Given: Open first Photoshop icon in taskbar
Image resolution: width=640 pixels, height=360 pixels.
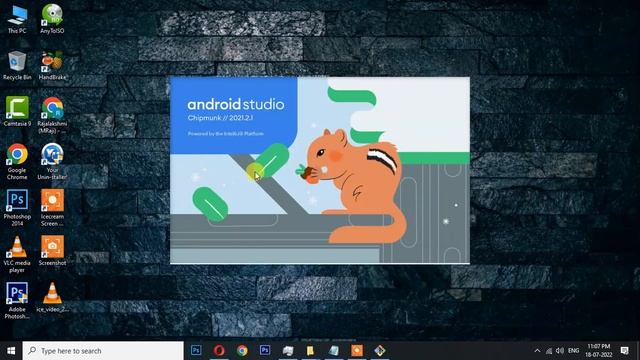Looking at the screenshot, I should [196, 350].
